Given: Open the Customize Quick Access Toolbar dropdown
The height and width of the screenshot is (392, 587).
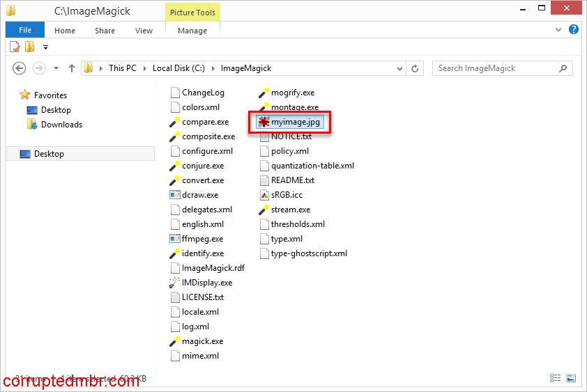Looking at the screenshot, I should click(46, 47).
